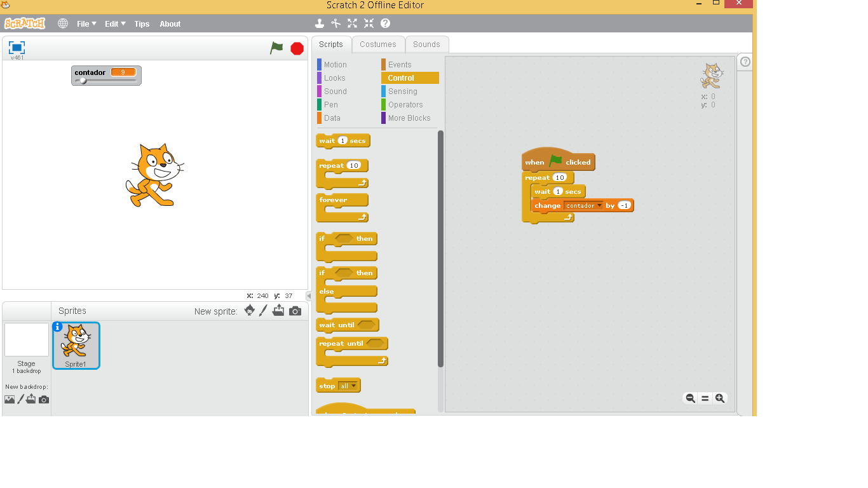The width and height of the screenshot is (868, 488).
Task: Click the wait 1 secs palette block
Action: (x=342, y=140)
